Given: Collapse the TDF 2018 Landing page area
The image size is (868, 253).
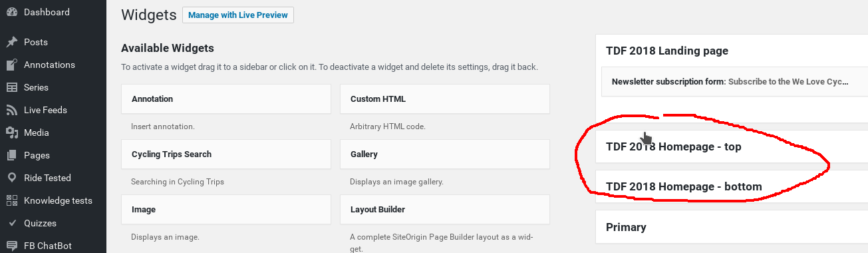Looking at the screenshot, I should [732, 51].
